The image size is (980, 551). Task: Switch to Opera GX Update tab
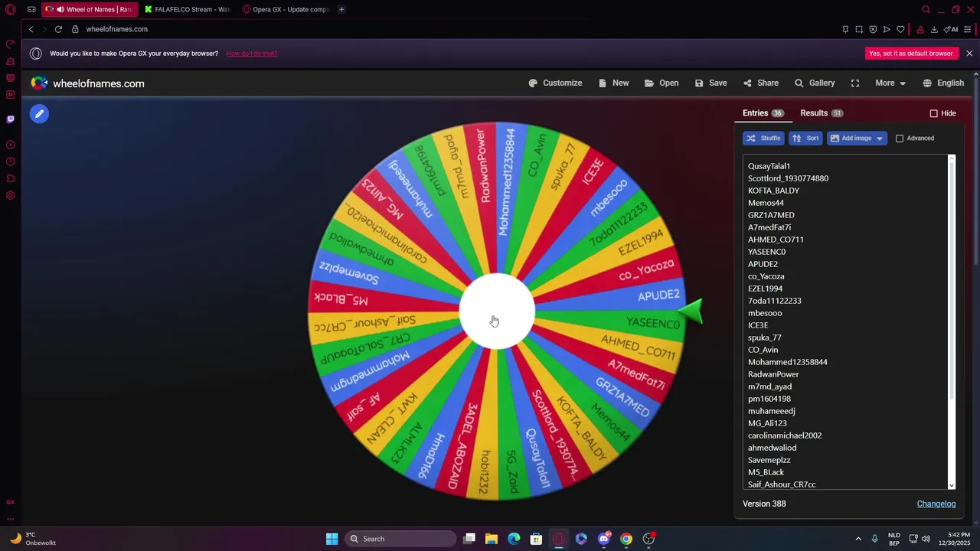tap(286, 10)
